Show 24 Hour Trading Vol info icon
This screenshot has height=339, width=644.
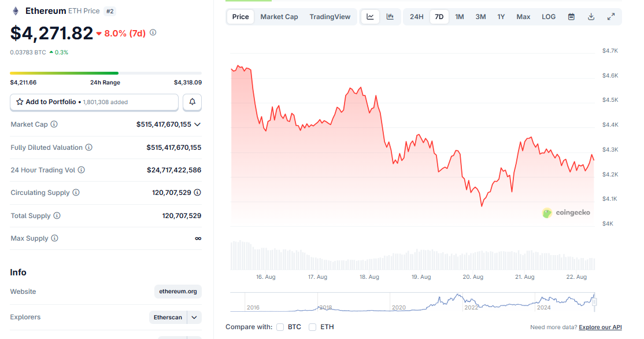(x=82, y=169)
